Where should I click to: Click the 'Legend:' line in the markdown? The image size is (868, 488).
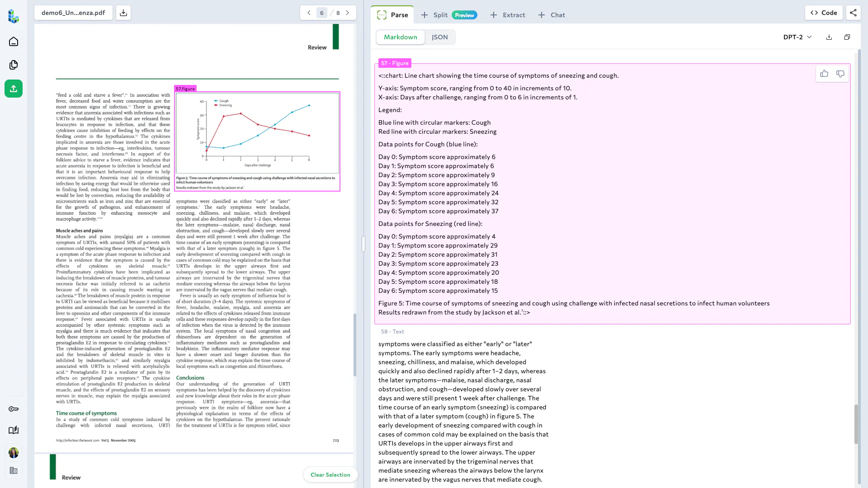click(x=390, y=110)
